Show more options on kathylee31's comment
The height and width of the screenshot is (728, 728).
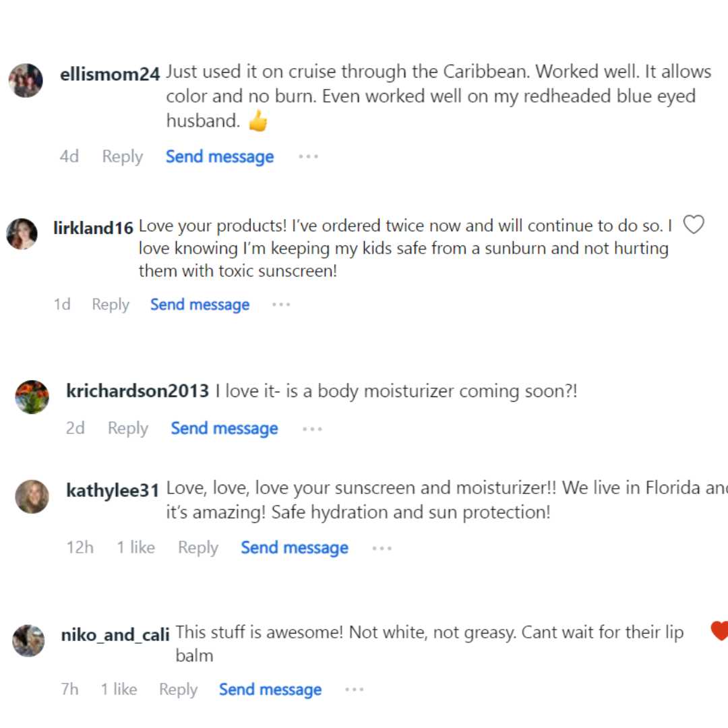[382, 548]
